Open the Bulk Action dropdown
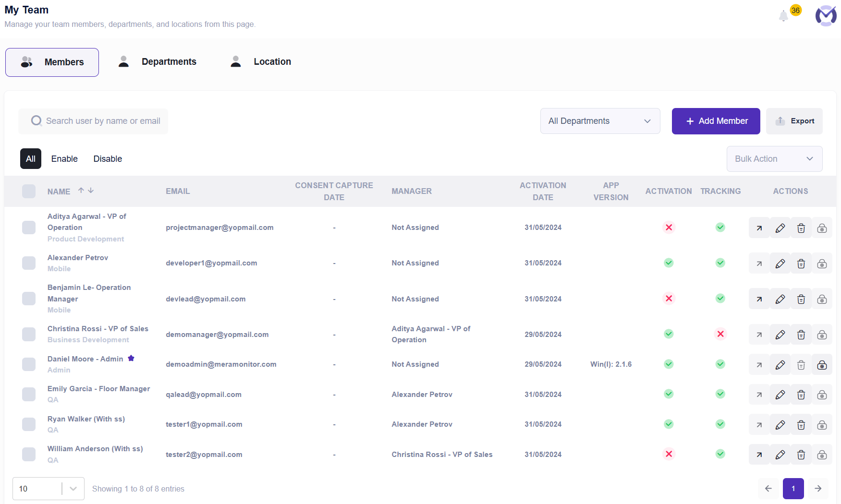841x504 pixels. pos(774,159)
